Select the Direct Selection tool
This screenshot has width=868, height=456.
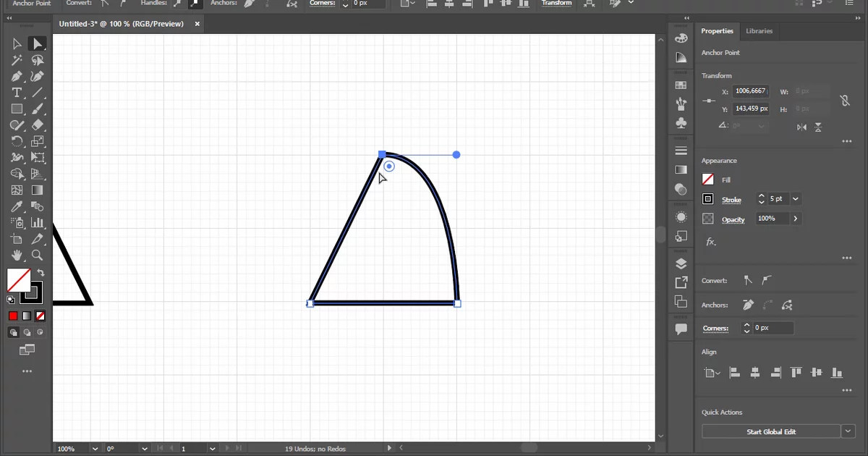click(37, 44)
